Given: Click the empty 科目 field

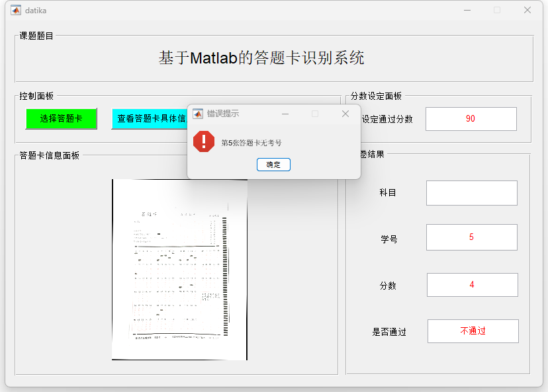Looking at the screenshot, I should coord(471,193).
